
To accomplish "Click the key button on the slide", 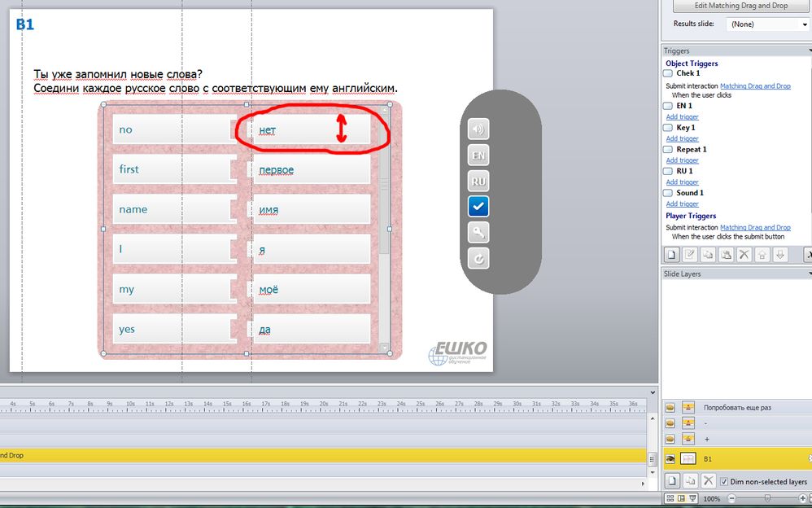I will click(478, 232).
